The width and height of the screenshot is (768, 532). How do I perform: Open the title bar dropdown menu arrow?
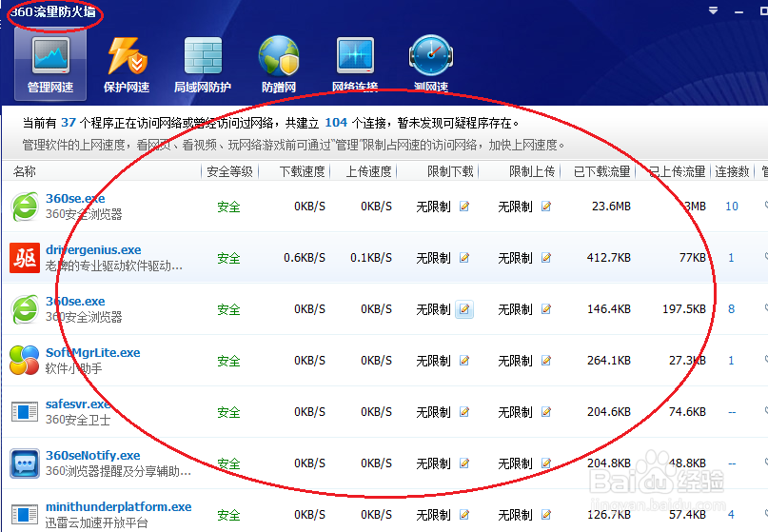713,10
